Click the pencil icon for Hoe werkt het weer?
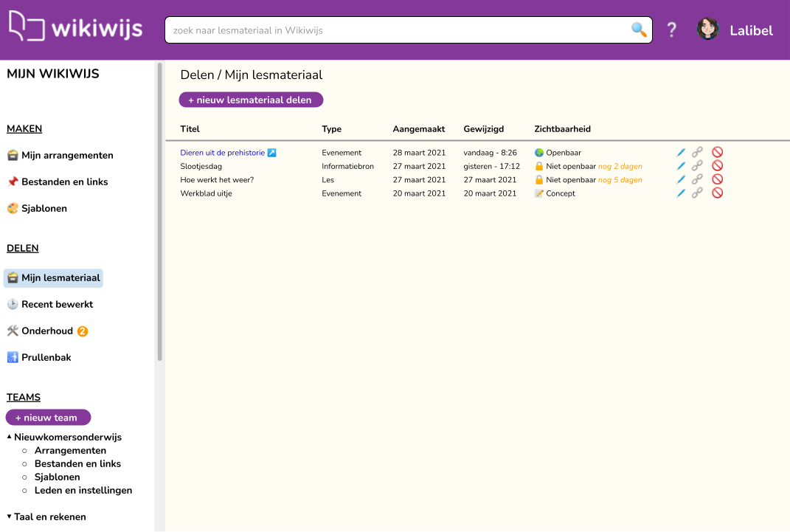The width and height of the screenshot is (790, 532). tap(681, 180)
